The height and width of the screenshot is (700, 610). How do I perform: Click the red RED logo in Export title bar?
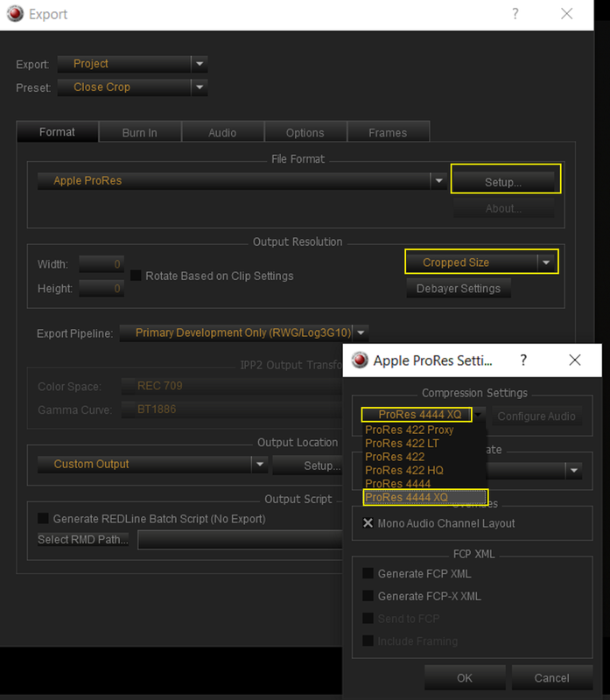pyautogui.click(x=15, y=14)
